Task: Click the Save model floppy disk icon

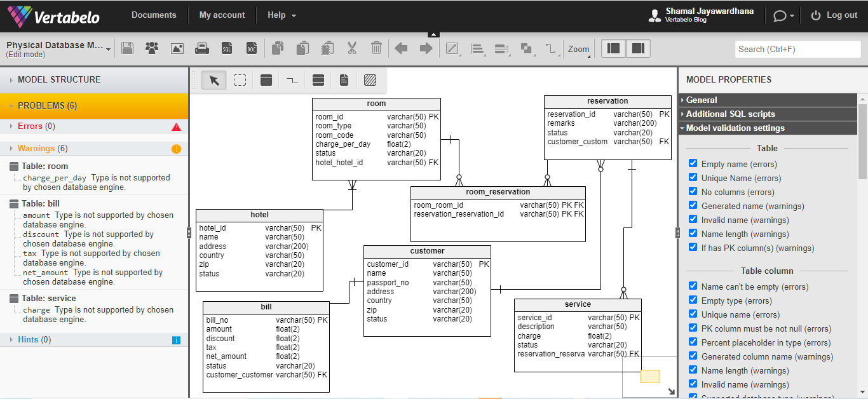Action: tap(127, 48)
